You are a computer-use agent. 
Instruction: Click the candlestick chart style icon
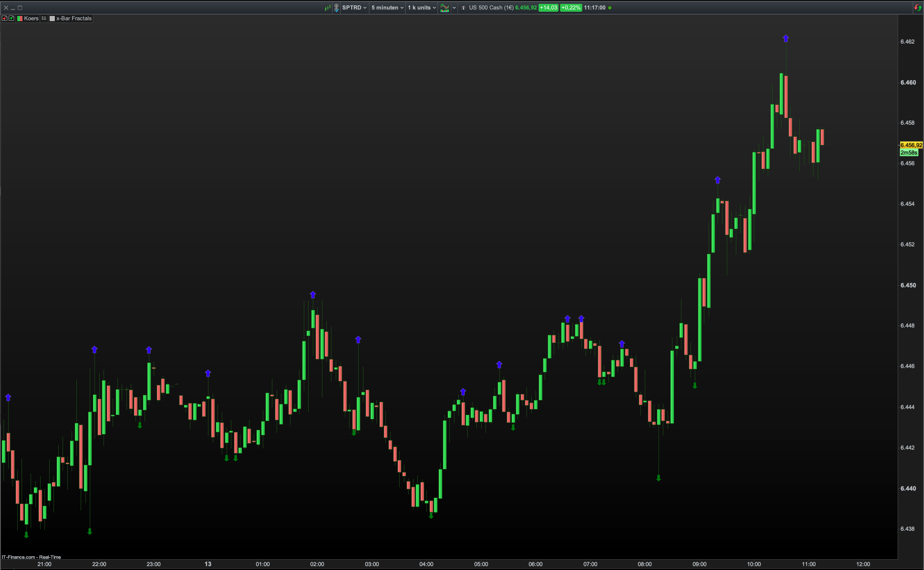coord(328,8)
